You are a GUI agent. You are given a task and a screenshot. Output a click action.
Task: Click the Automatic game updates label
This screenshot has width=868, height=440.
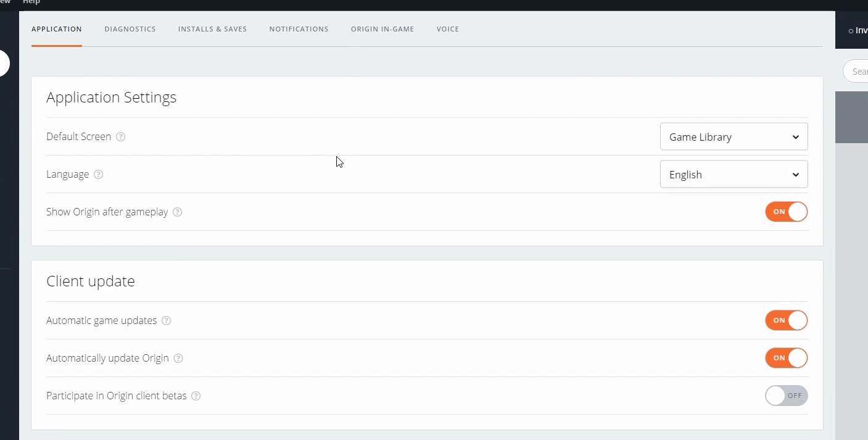(102, 321)
